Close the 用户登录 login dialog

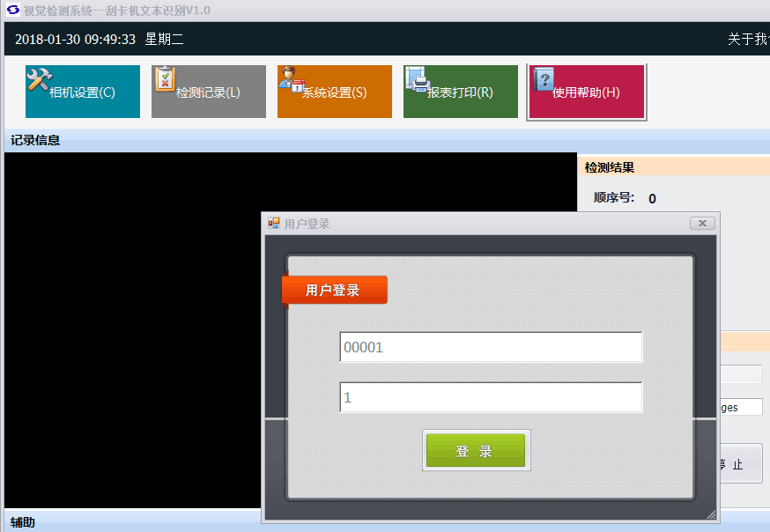pyautogui.click(x=702, y=224)
